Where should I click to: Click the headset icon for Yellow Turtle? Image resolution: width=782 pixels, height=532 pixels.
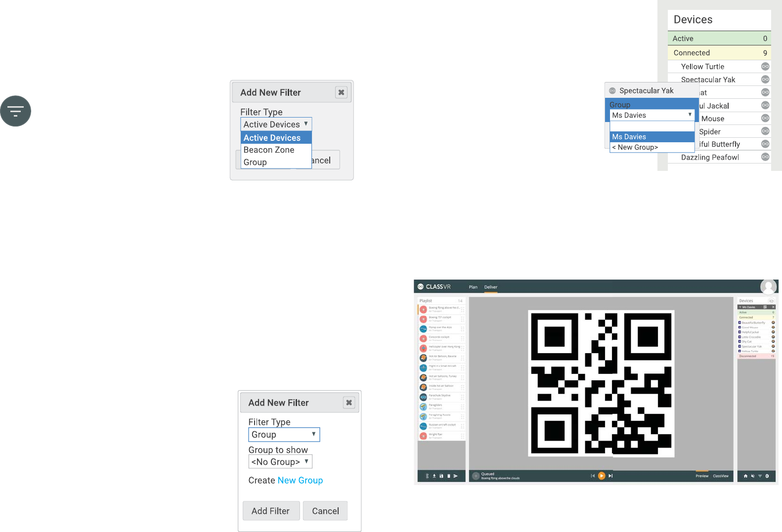765,67
